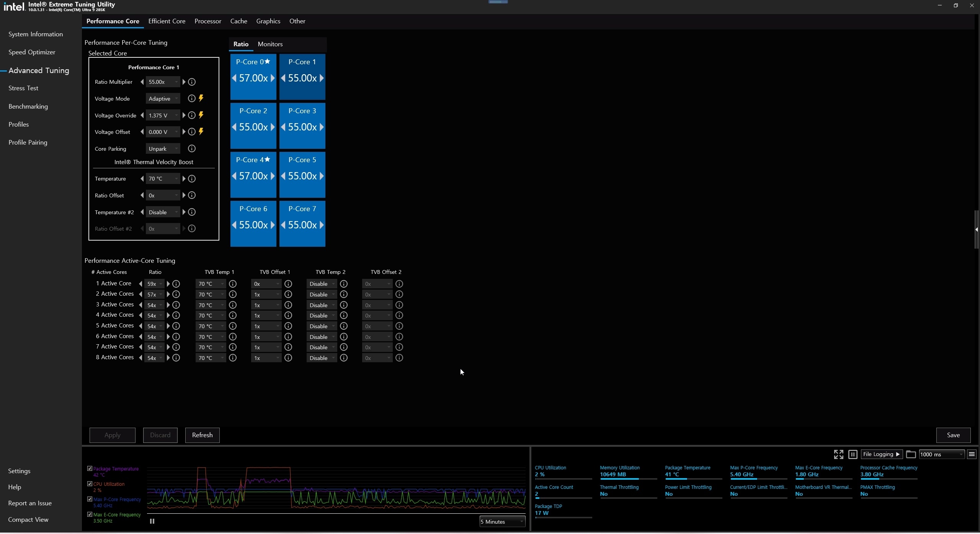Pause the graph playback below chart
The image size is (980, 534).
coord(152,521)
